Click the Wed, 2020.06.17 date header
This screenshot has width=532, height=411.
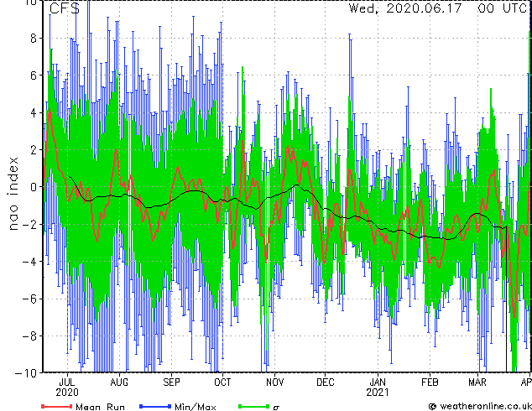click(405, 8)
